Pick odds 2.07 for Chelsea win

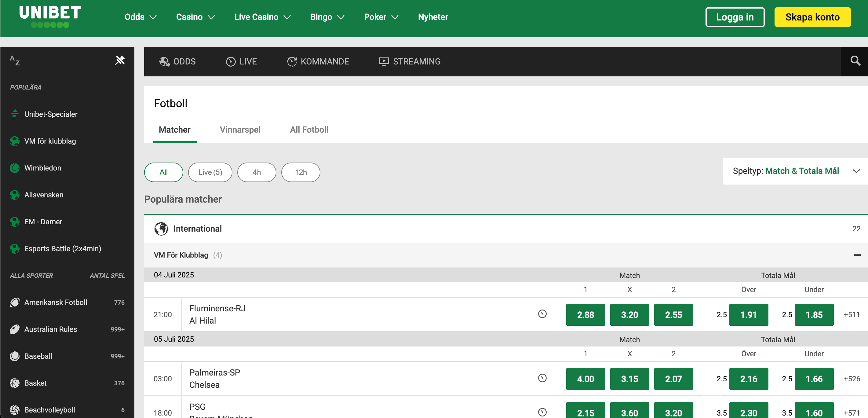click(673, 379)
